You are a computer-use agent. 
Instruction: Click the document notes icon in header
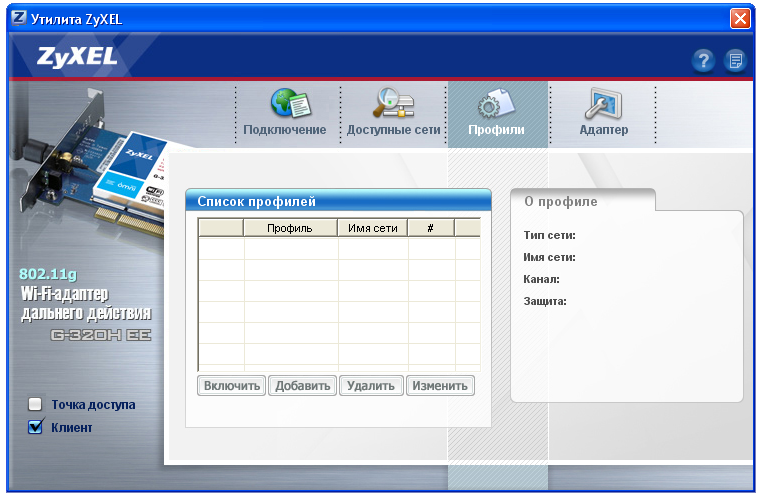735,61
